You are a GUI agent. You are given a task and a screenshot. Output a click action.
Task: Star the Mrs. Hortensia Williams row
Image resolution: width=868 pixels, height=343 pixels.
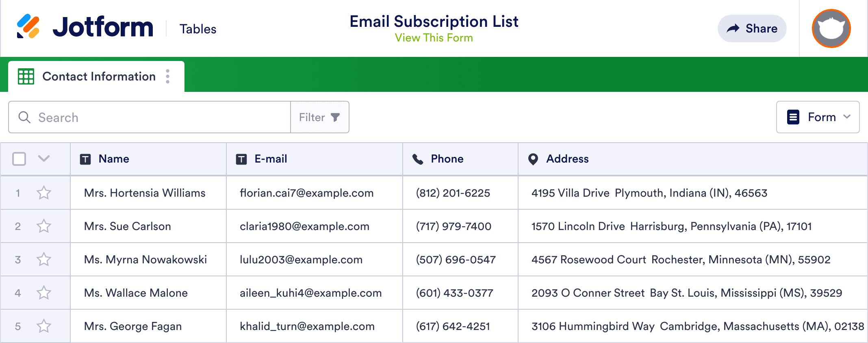click(x=44, y=193)
